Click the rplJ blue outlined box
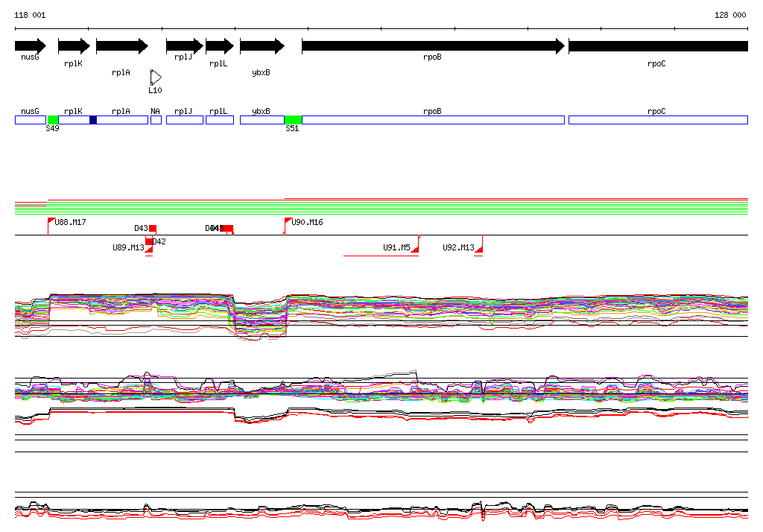Viewport: 763px width, 532px height. tap(185, 120)
